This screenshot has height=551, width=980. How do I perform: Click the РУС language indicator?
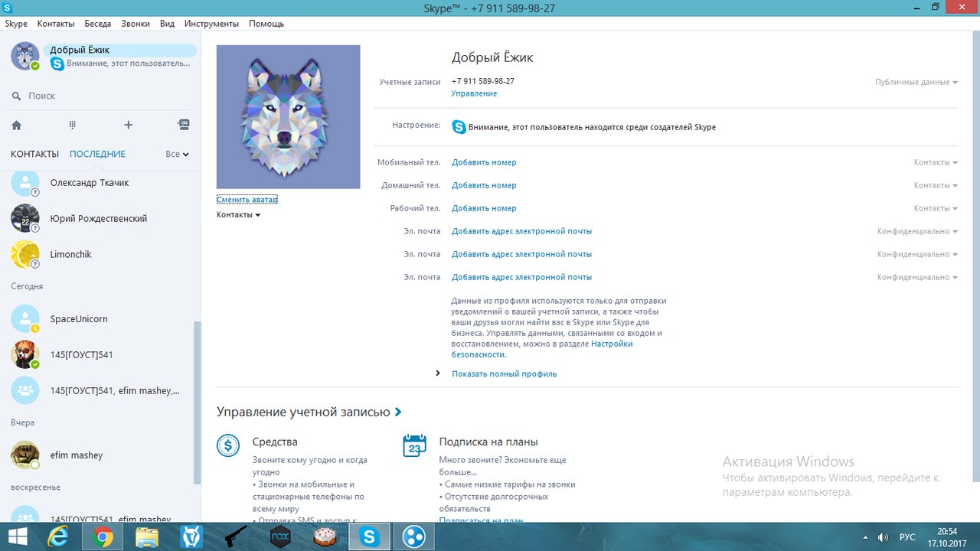click(x=906, y=537)
